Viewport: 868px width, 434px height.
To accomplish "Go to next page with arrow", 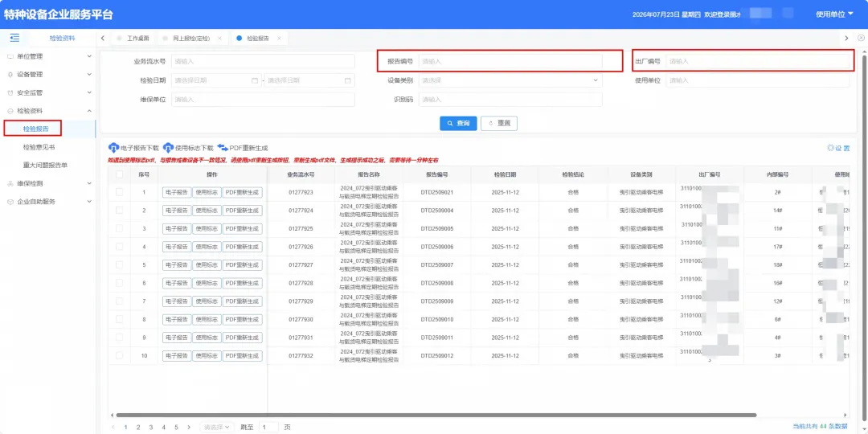I will click(x=189, y=428).
